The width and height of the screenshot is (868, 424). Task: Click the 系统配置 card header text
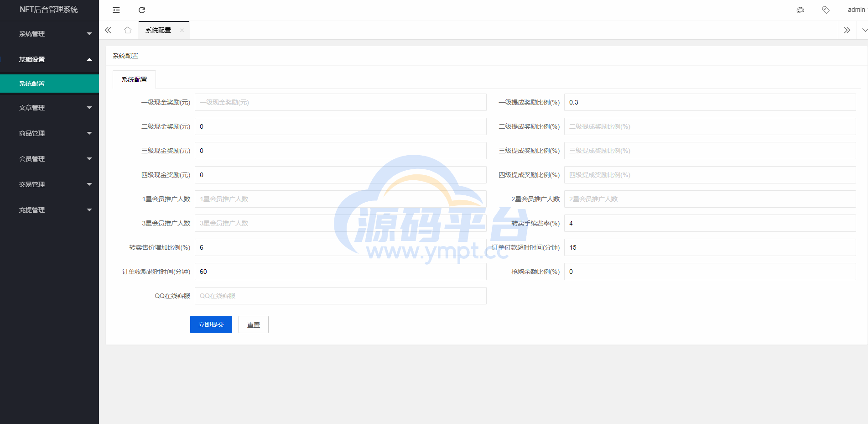[125, 56]
